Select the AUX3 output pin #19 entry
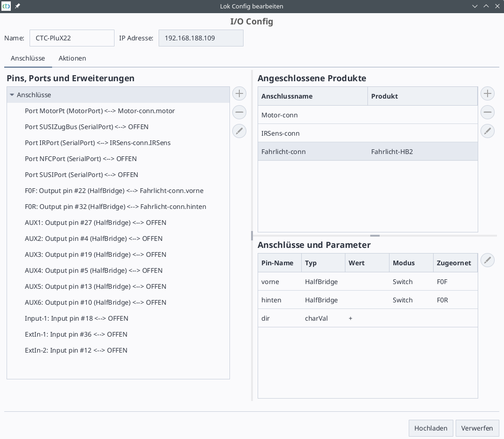Viewport: 504px width, 439px height. click(x=95, y=254)
